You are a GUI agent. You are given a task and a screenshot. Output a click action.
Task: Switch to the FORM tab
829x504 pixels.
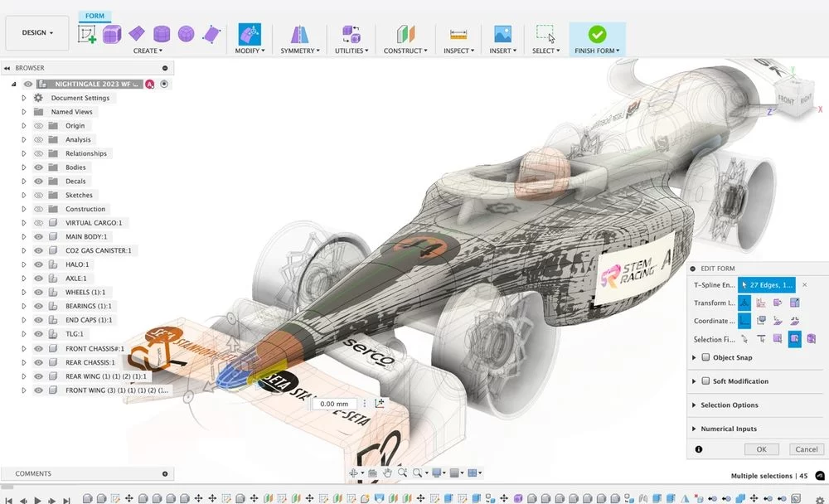pyautogui.click(x=95, y=16)
